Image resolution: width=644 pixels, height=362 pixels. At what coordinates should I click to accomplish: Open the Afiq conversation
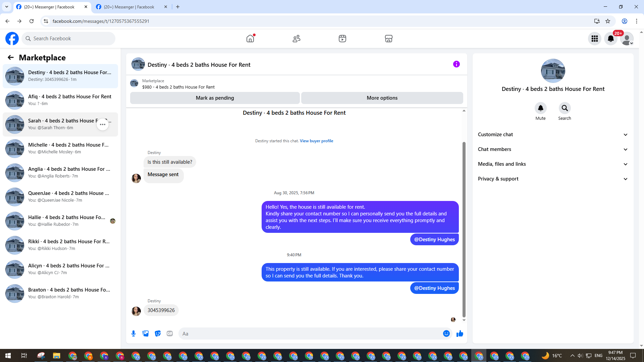[x=60, y=100]
